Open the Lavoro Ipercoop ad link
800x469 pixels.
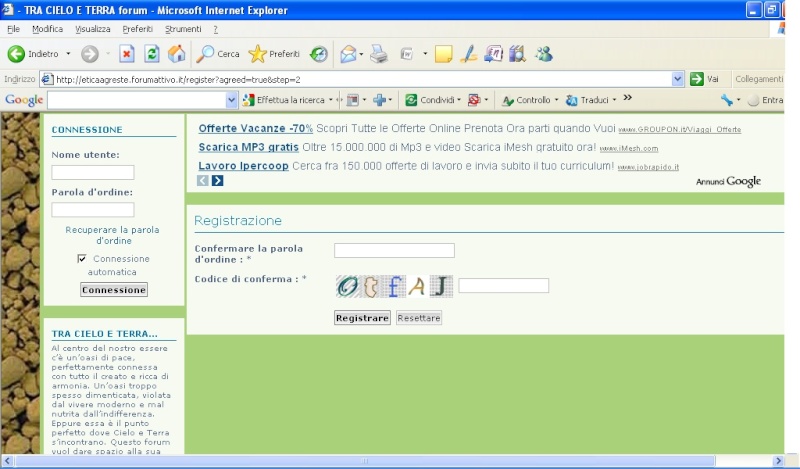coord(243,166)
